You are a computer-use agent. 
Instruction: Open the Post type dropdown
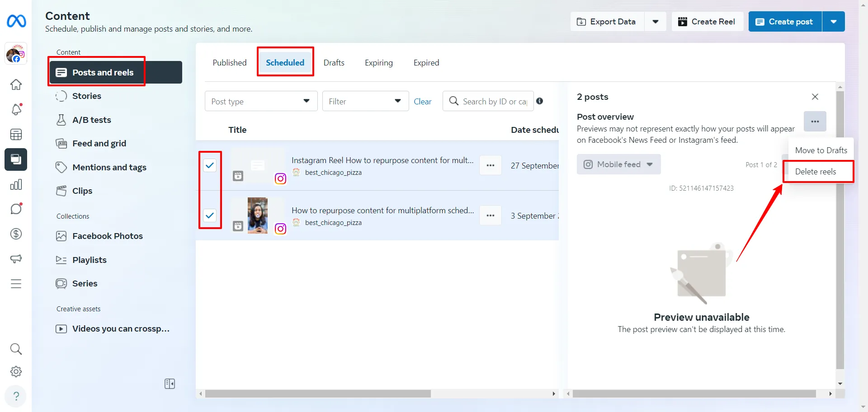point(261,101)
